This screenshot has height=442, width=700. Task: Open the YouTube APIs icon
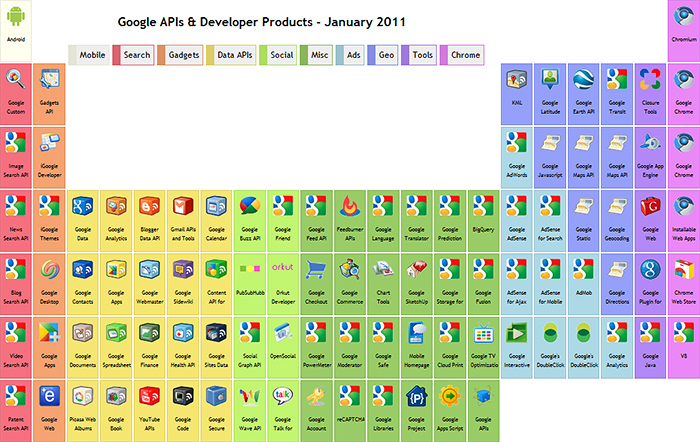(150, 396)
